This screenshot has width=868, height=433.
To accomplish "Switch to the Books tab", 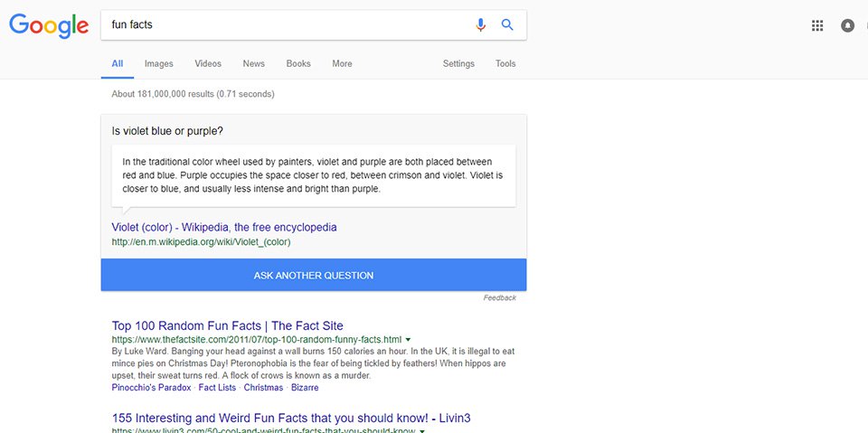I will (x=298, y=63).
